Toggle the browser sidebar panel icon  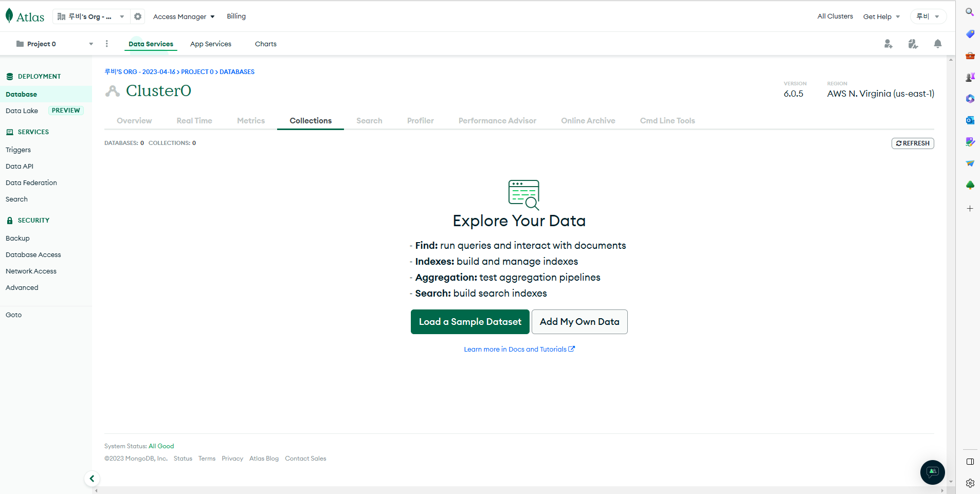point(970,462)
